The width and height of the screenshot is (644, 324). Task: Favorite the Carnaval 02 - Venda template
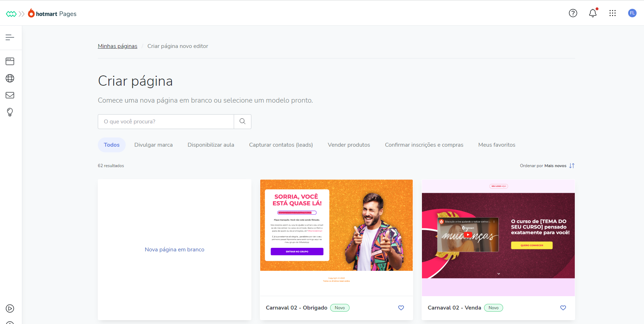pyautogui.click(x=563, y=308)
